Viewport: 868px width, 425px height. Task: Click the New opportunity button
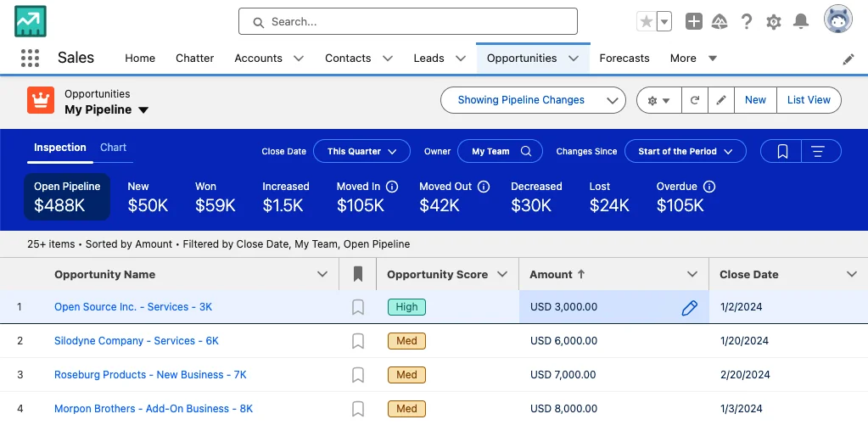tap(755, 100)
